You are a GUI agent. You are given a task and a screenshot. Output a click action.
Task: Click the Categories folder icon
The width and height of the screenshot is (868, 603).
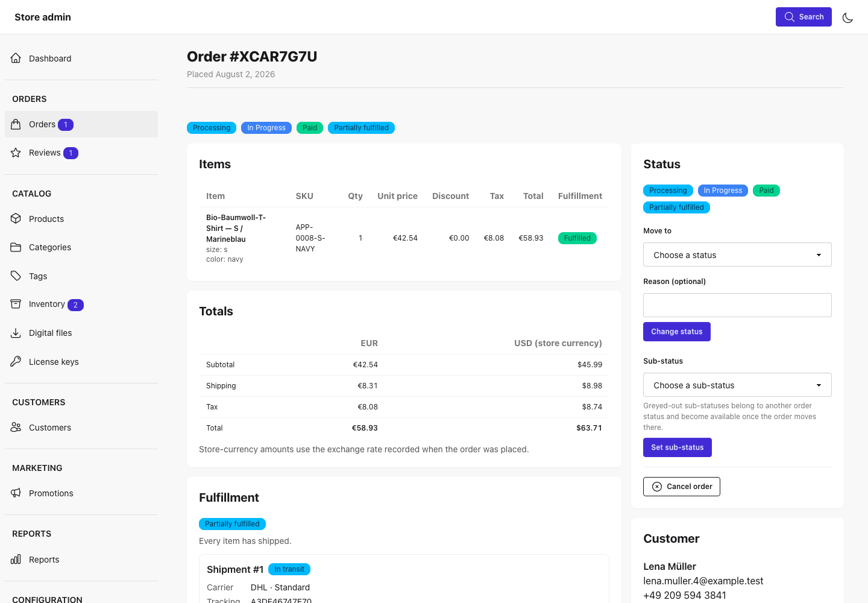pos(16,247)
